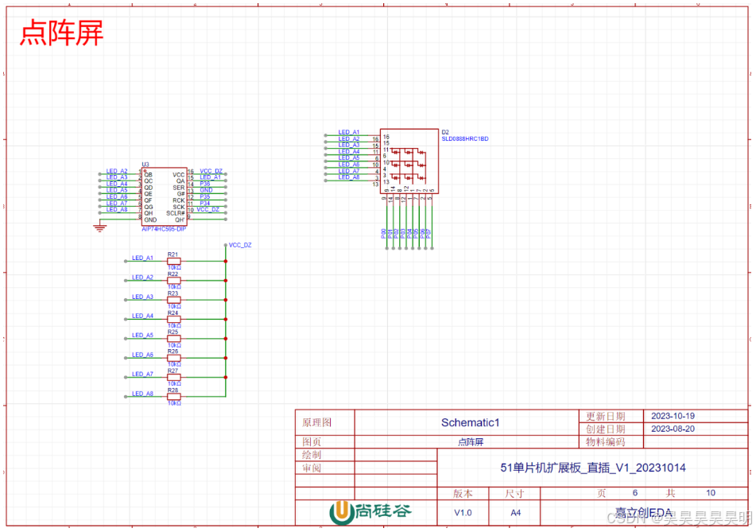
Task: Click LED_A2 net label beside R22
Action: coord(143,278)
